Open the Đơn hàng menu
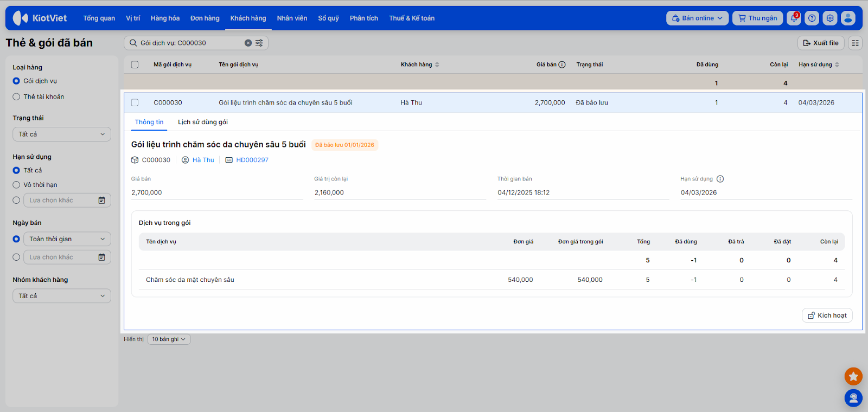Screen dimensions: 868x412 click(205, 18)
